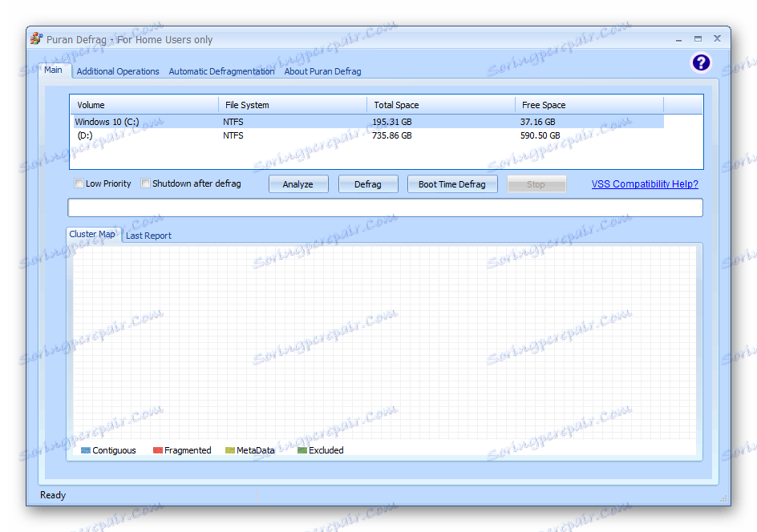Switch to the Main tab
This screenshot has height=532, width=757.
[53, 70]
